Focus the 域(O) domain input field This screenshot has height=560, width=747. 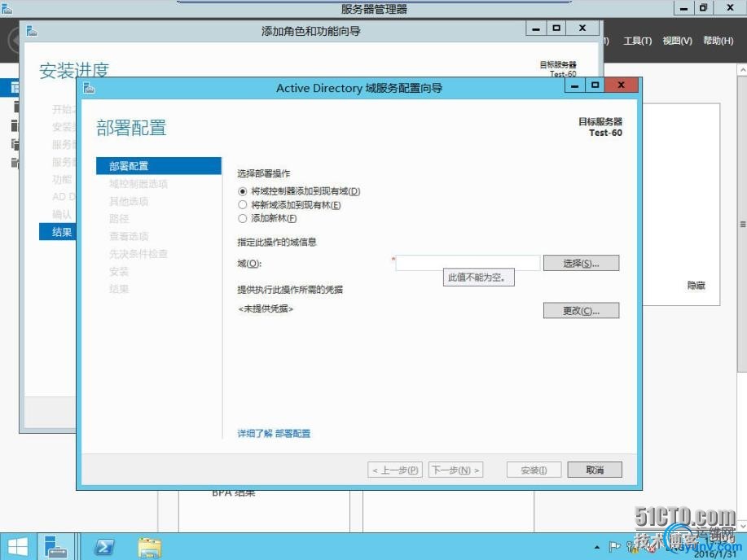click(468, 263)
